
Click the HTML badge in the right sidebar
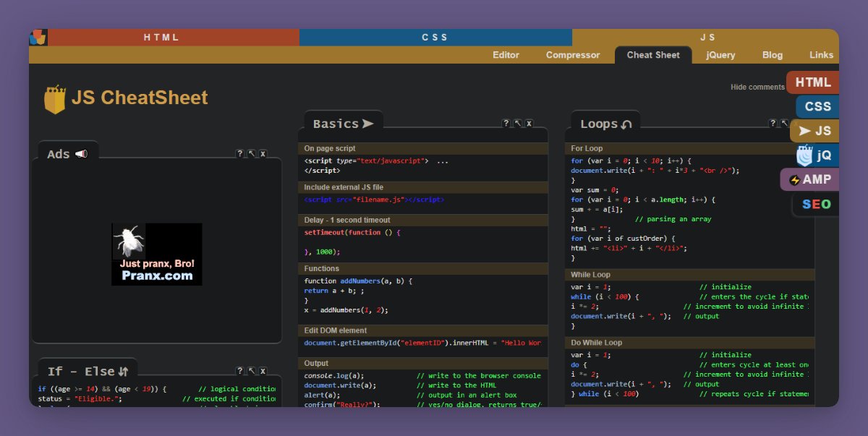click(x=812, y=82)
